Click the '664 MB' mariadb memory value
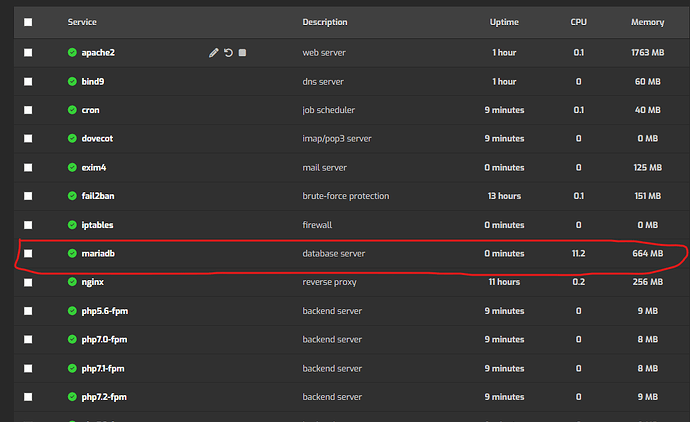 click(x=648, y=253)
